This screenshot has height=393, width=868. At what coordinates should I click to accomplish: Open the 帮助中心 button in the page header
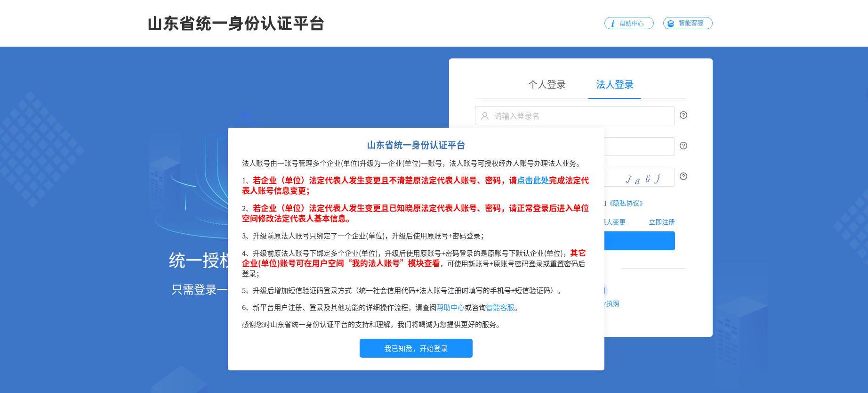629,23
